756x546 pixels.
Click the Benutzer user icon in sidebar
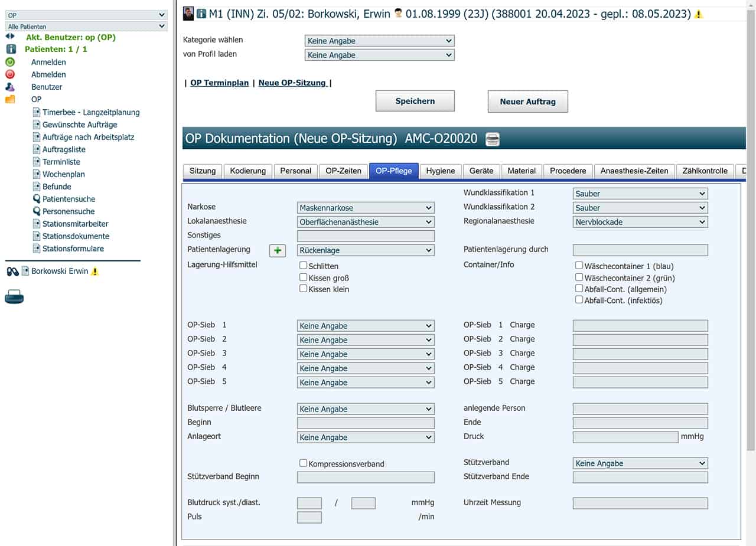click(x=10, y=87)
